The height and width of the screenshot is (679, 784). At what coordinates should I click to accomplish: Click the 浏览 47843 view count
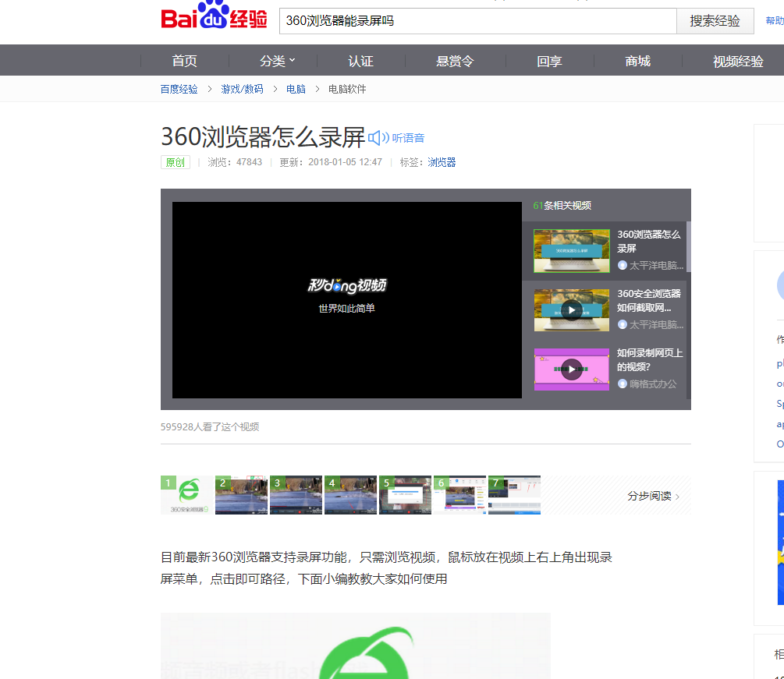click(x=235, y=162)
